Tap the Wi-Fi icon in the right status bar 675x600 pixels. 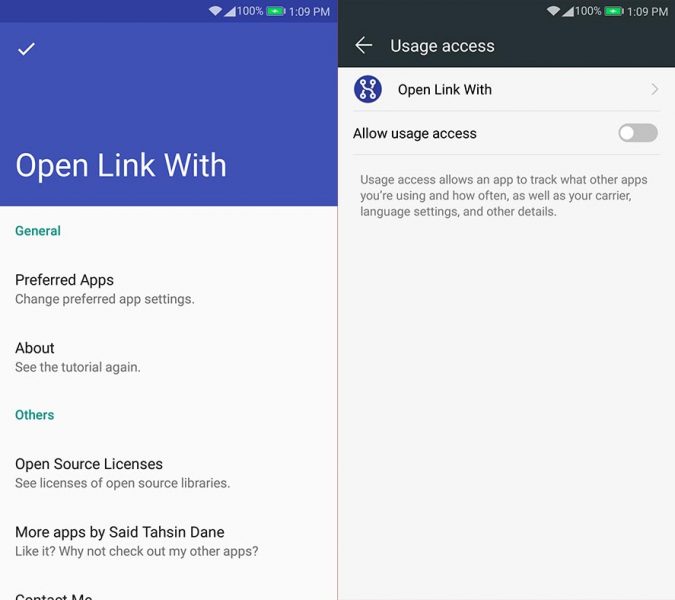553,11
